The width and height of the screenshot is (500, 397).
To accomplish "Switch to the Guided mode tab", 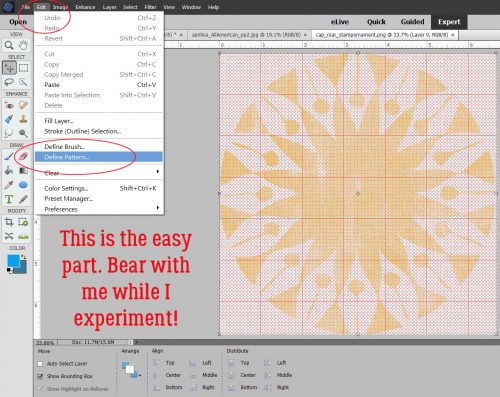I will (412, 22).
